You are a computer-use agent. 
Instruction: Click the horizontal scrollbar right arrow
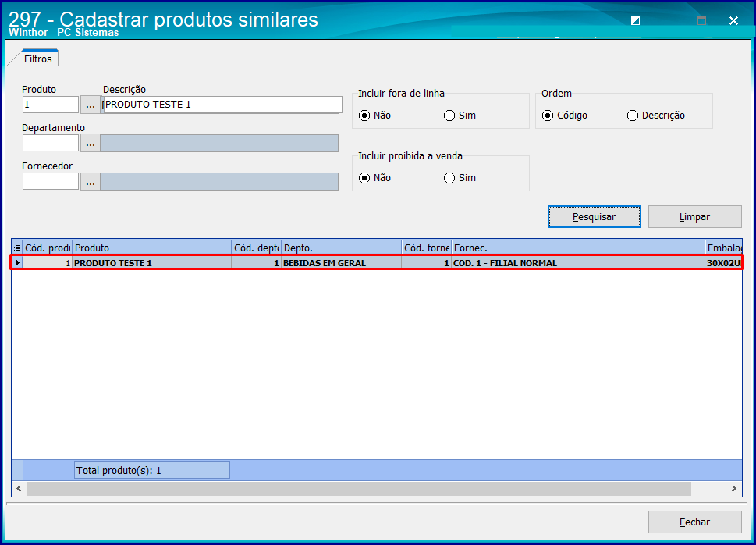(x=734, y=489)
